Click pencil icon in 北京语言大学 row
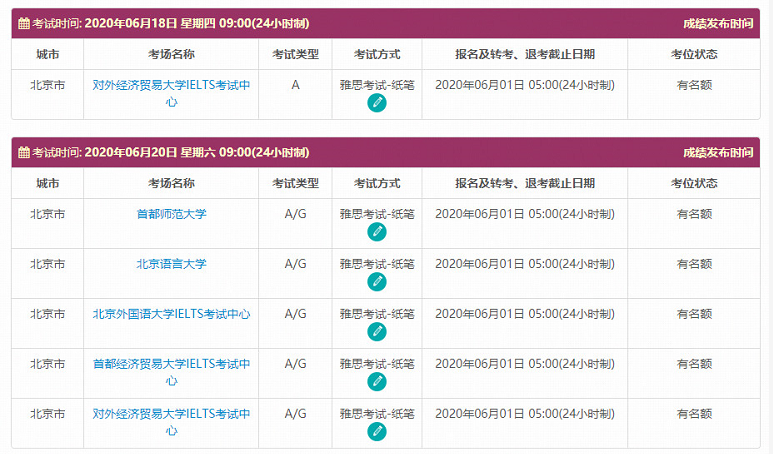The width and height of the screenshot is (773, 454). point(377,281)
